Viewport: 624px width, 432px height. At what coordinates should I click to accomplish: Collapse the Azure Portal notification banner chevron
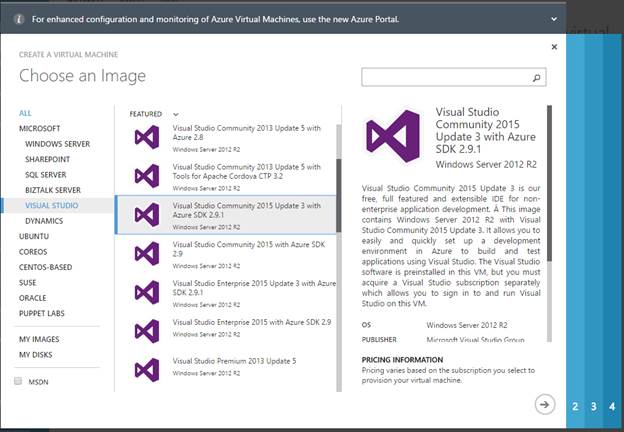click(x=554, y=19)
